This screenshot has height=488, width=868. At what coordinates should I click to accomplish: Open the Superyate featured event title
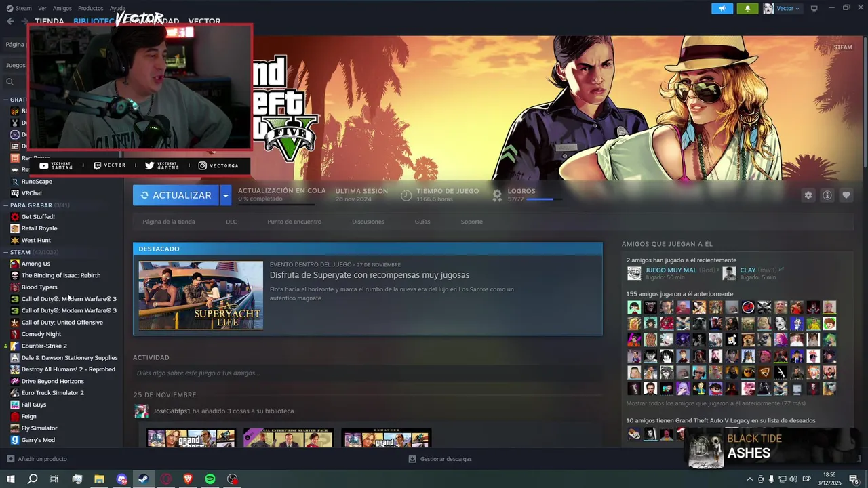click(x=370, y=275)
